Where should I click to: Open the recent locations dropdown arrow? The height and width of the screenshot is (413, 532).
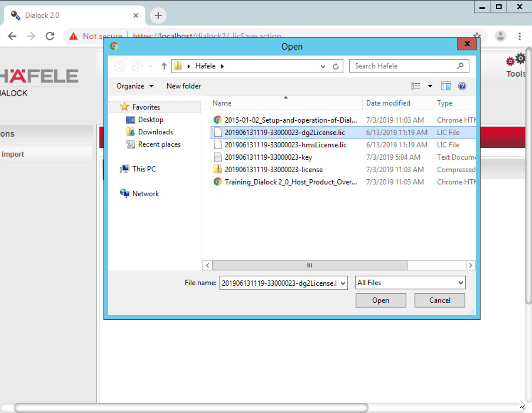tap(151, 66)
